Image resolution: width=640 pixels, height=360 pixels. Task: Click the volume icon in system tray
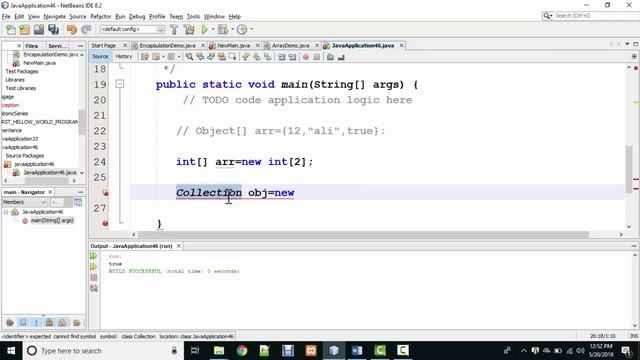click(x=580, y=351)
